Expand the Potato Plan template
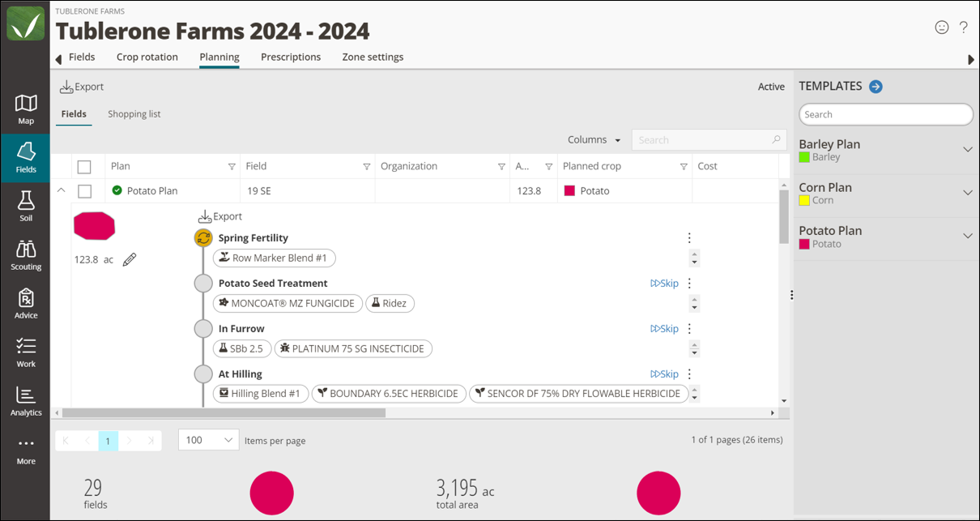 pos(967,236)
